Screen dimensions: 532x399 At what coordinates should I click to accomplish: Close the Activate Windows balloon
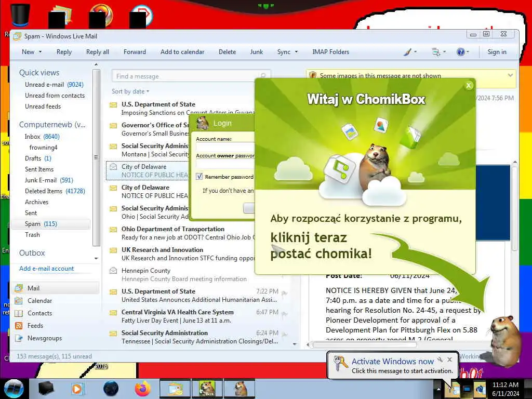[x=449, y=360]
